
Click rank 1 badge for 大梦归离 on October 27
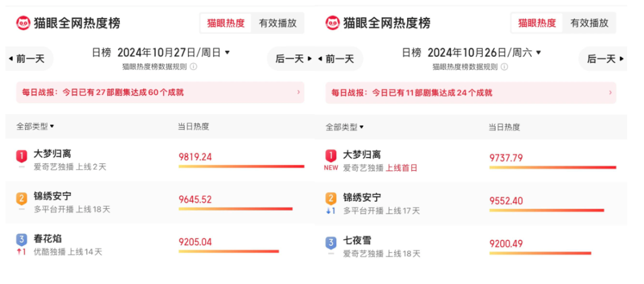coord(21,156)
